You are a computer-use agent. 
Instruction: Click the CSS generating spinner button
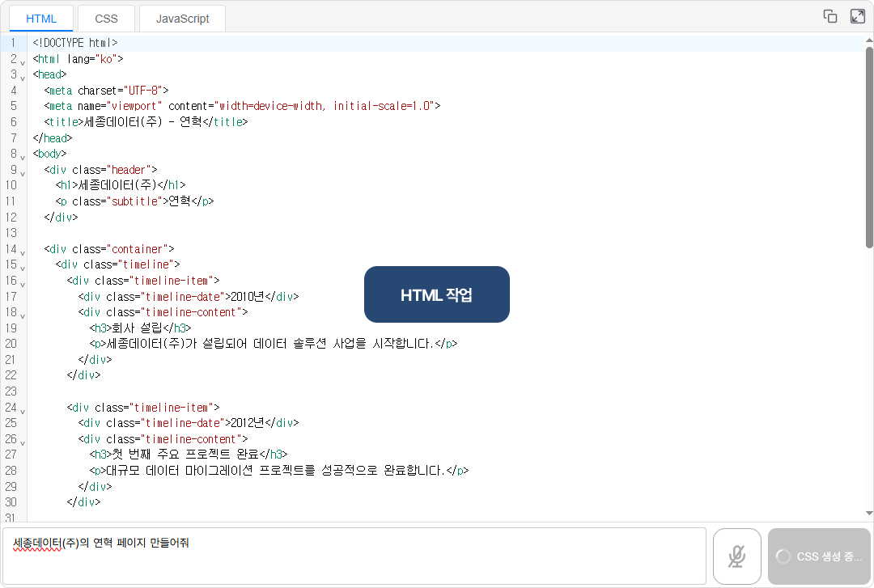(819, 556)
